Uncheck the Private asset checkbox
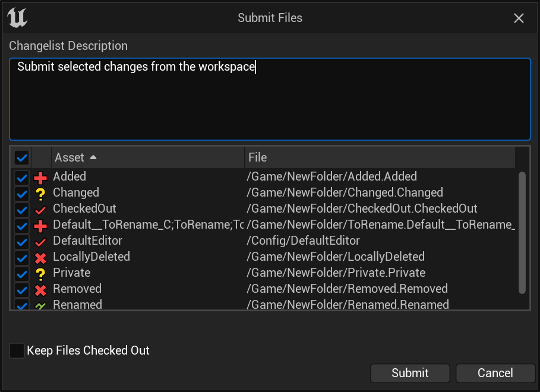This screenshot has height=392, width=540. tap(22, 274)
